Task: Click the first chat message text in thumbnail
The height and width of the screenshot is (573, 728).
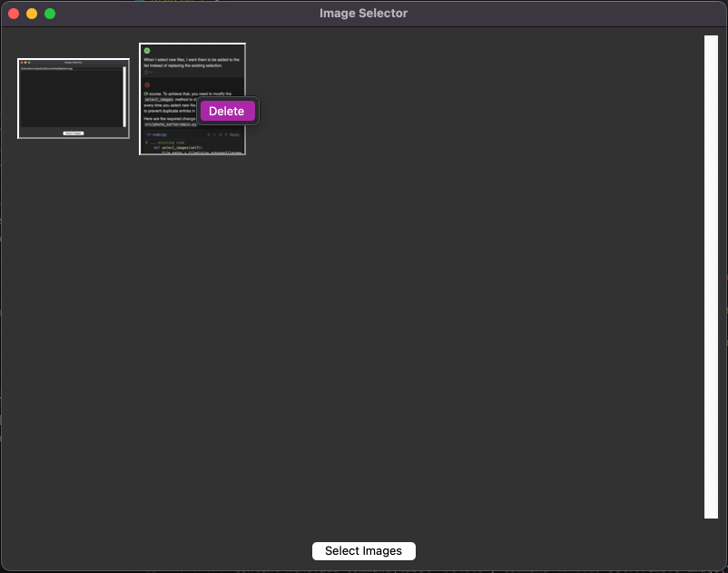Action: pos(191,63)
